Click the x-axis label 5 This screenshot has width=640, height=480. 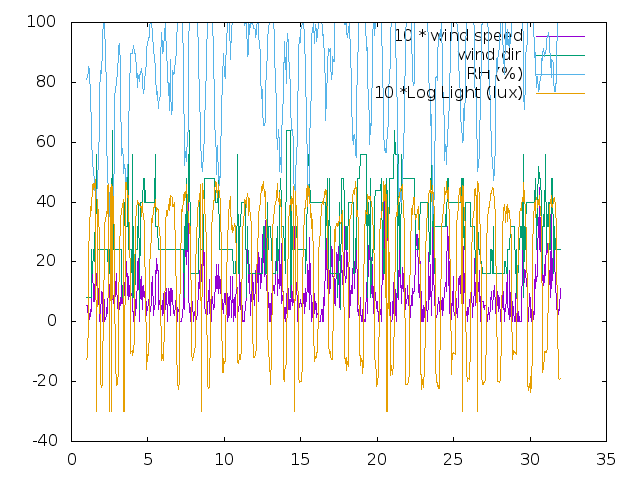point(148,460)
